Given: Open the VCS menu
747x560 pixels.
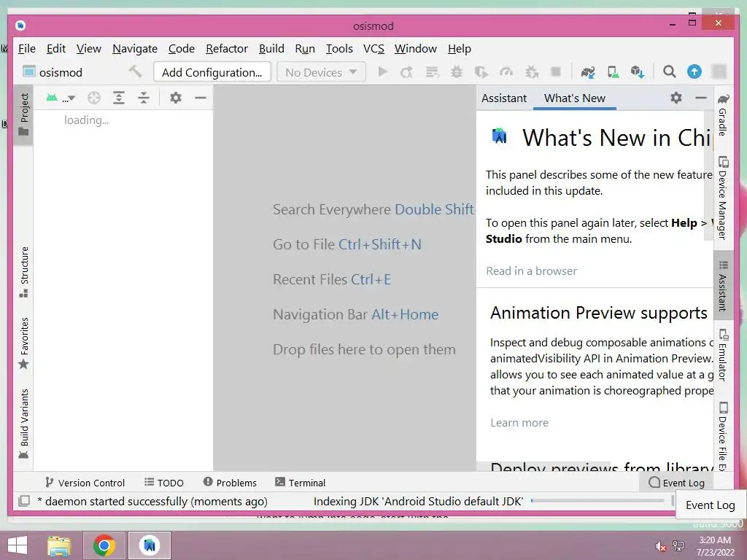Looking at the screenshot, I should tap(373, 49).
